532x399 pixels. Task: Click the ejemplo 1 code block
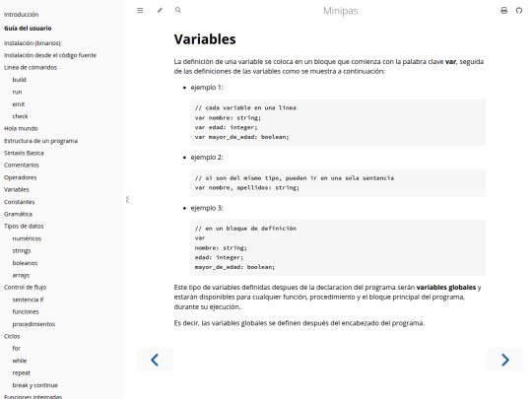338,122
